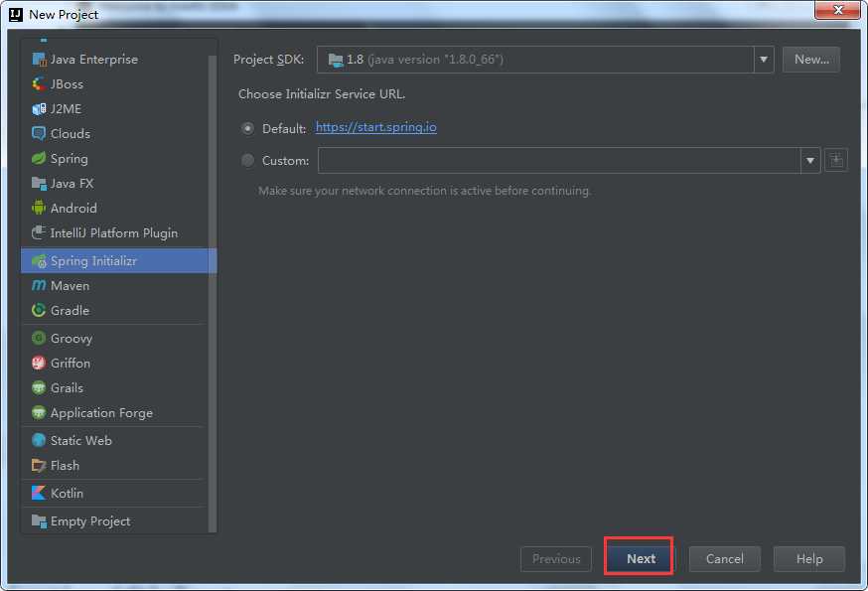
Task: Click the Grails icon
Action: 39,387
